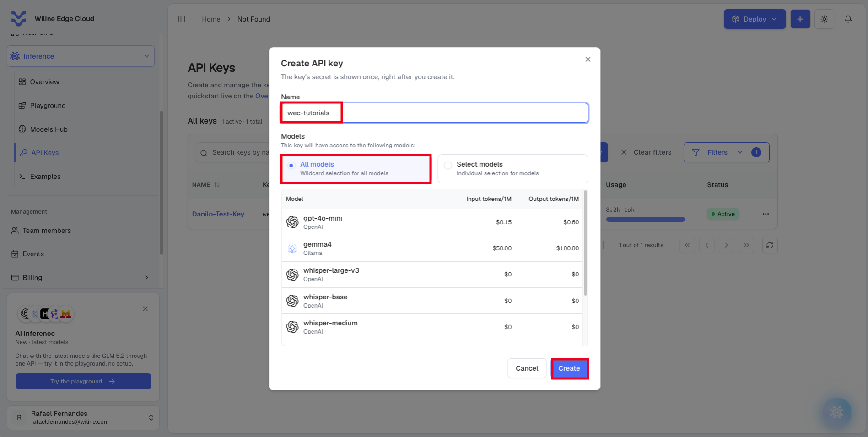The height and width of the screenshot is (437, 868).
Task: Refresh the API keys table
Action: point(770,245)
